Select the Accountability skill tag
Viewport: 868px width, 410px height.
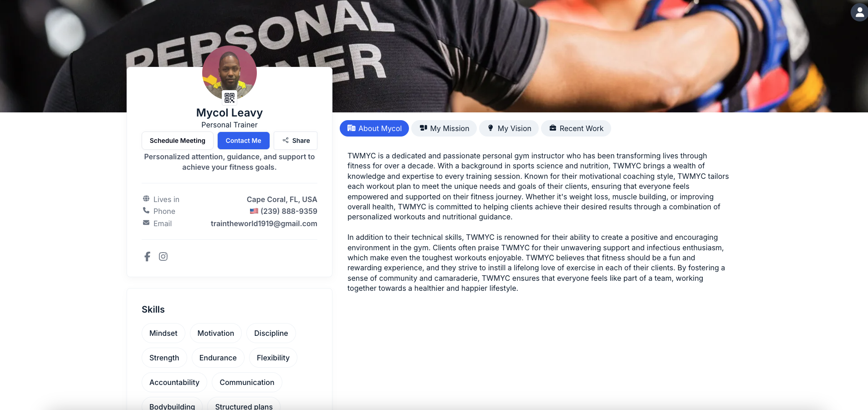(x=174, y=382)
